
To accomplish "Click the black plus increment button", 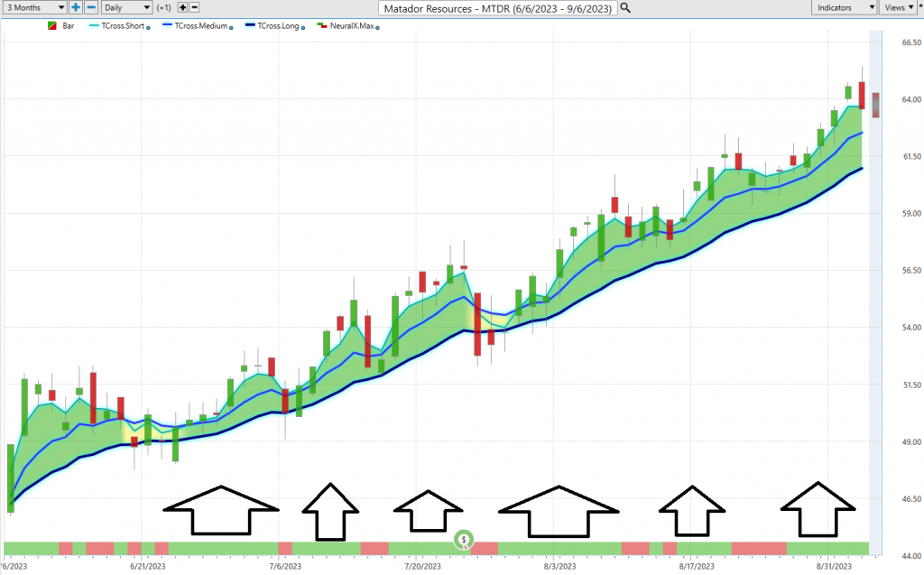I will coord(182,7).
